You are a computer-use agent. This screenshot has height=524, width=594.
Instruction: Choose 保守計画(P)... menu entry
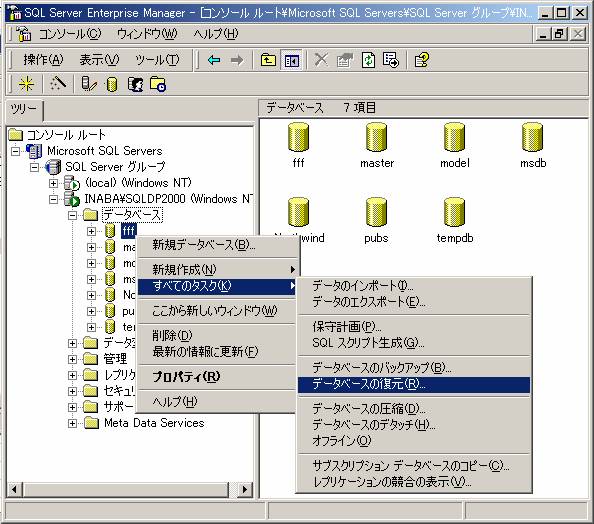[414, 327]
